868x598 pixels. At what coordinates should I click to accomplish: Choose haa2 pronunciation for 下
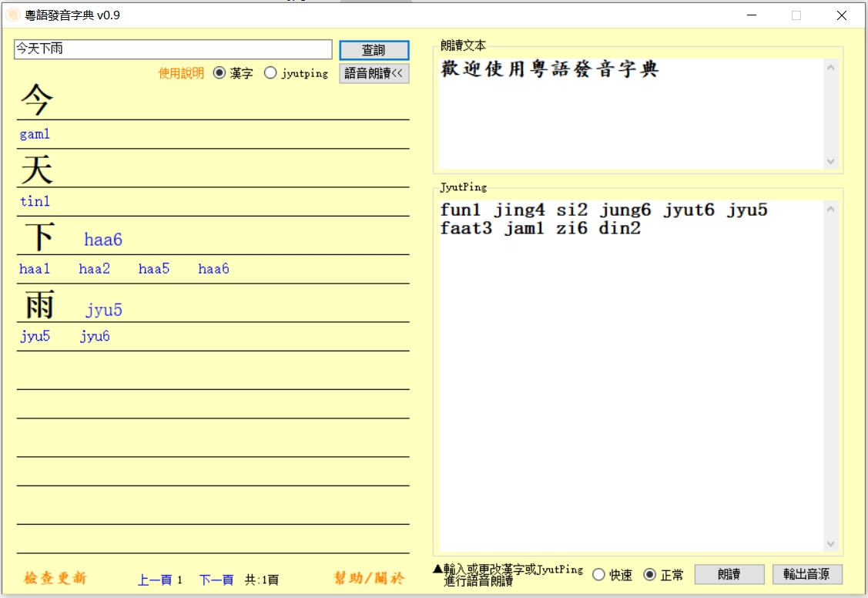(x=94, y=269)
